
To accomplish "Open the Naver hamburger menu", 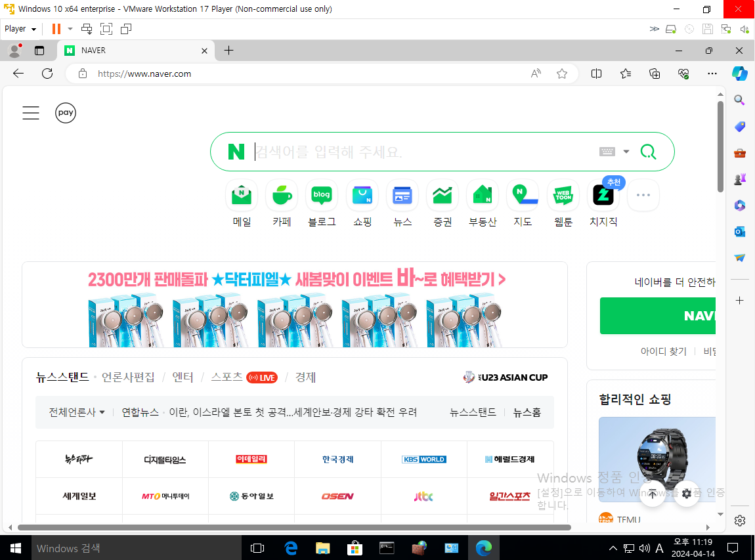I will [x=31, y=113].
